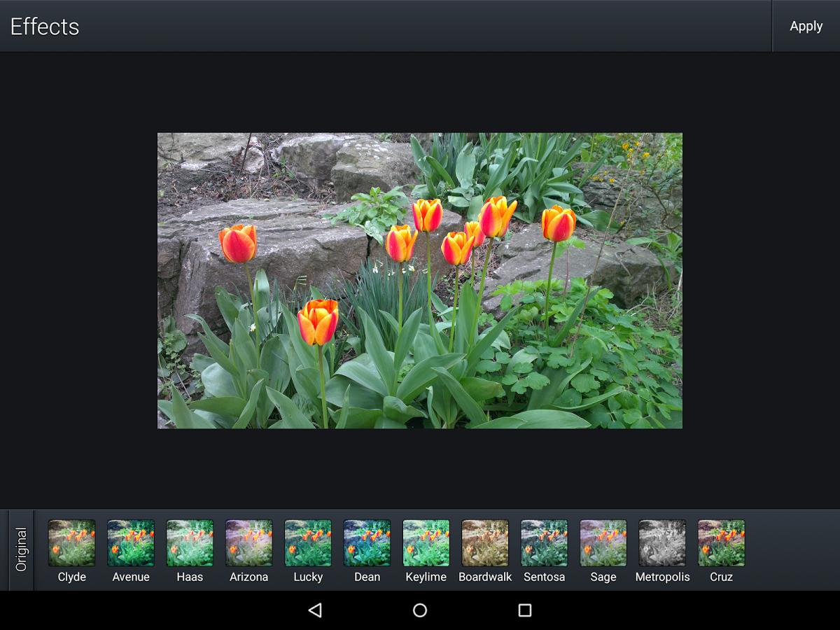Apply the Cruz effect thumbnail
Viewport: 840px width, 630px height.
(721, 543)
